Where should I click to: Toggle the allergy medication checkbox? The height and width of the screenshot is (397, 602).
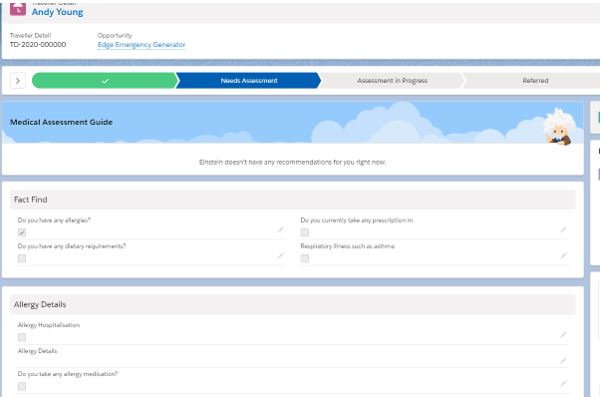click(22, 386)
